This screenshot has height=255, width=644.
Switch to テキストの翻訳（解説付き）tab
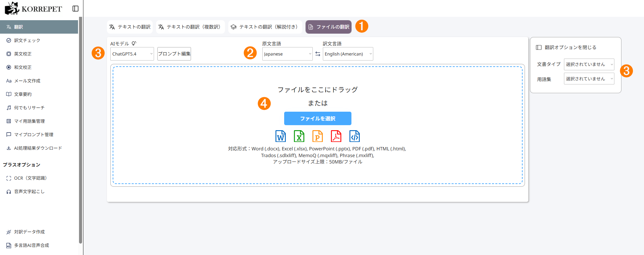265,27
